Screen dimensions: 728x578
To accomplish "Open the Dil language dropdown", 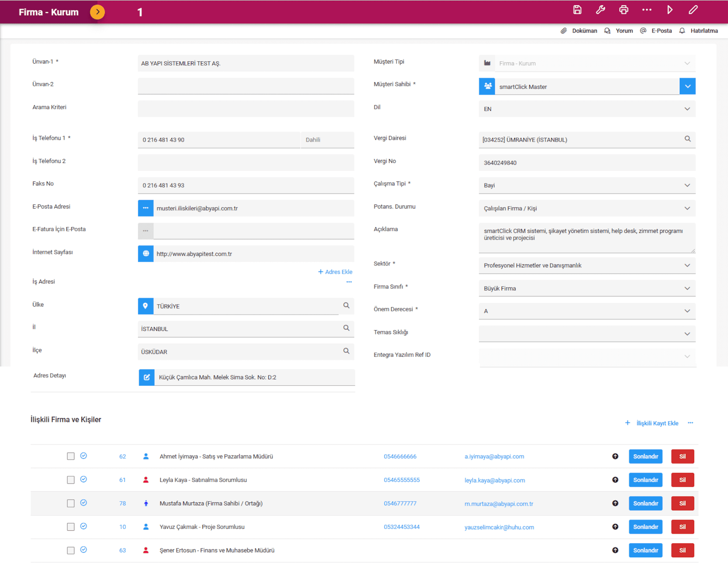I will pos(687,109).
